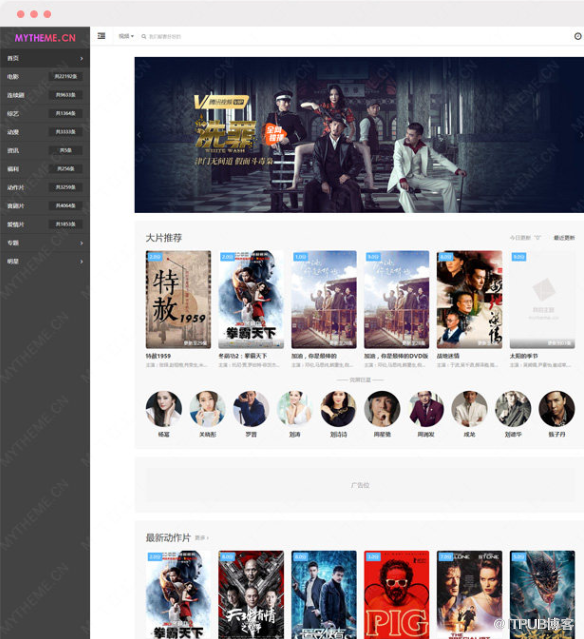The height and width of the screenshot is (639, 584).
Task: Open the 福利 category in sidebar
Action: (x=45, y=169)
